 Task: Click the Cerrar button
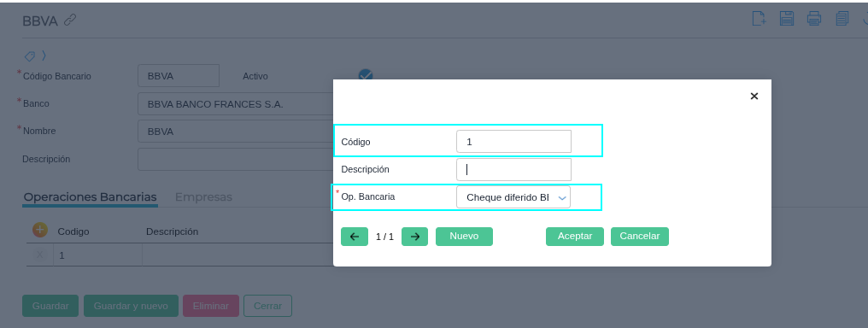click(268, 306)
